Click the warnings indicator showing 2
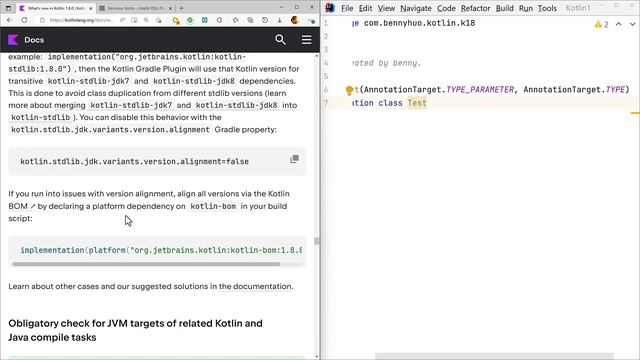 point(601,24)
